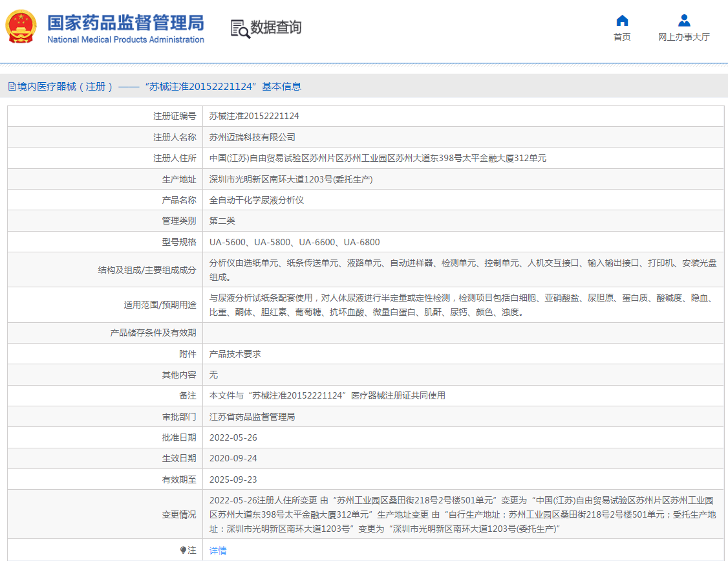The height and width of the screenshot is (561, 728).
Task: Click the 网上办事大厅 person icon
Action: [683, 20]
